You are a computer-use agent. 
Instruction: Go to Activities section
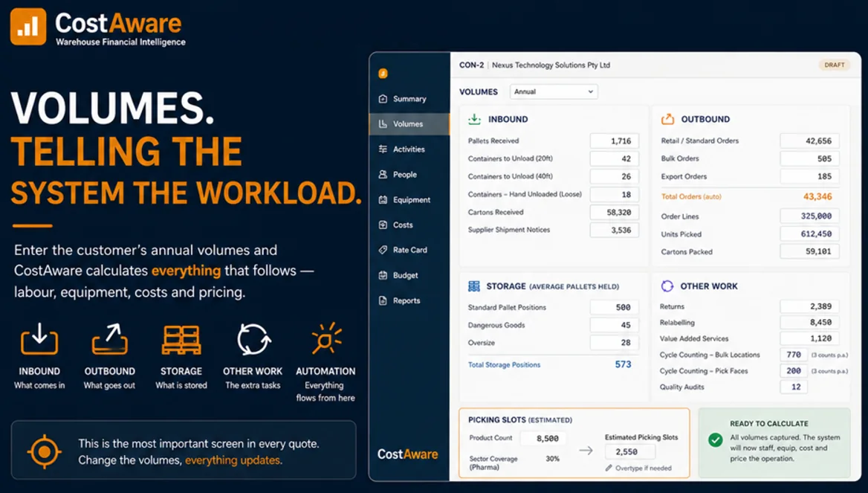tap(409, 149)
